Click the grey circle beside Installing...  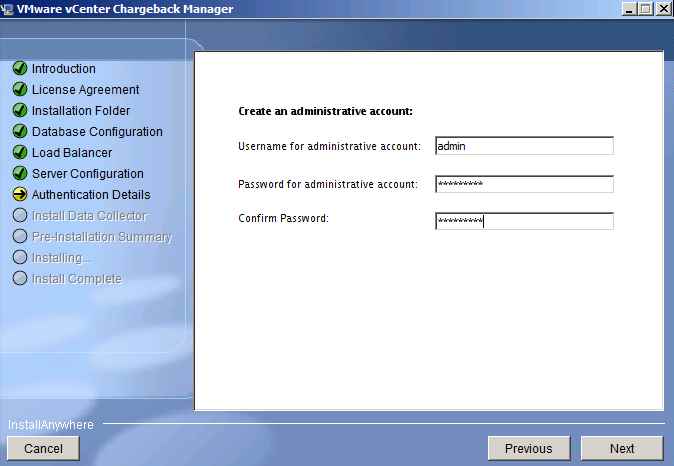[x=20, y=257]
